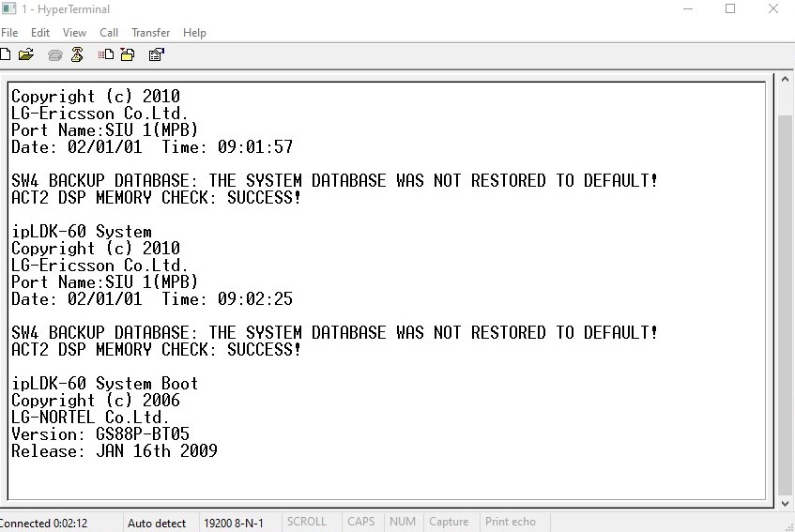The width and height of the screenshot is (795, 532).
Task: Click the line 'Release: JAN 16th 2009'
Action: click(x=115, y=451)
